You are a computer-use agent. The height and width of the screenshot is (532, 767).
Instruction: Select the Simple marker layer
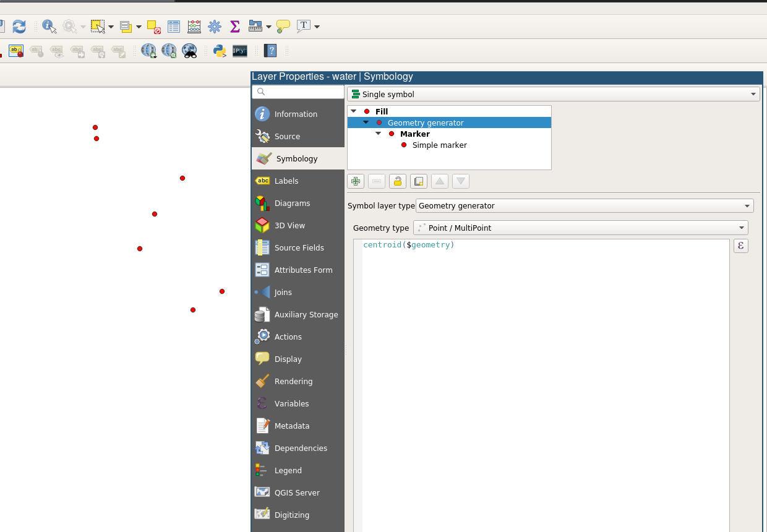pyautogui.click(x=439, y=145)
